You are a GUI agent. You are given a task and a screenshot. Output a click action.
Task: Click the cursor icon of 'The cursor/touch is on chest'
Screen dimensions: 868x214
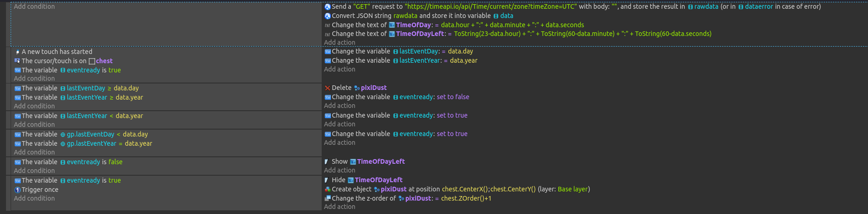pos(18,61)
